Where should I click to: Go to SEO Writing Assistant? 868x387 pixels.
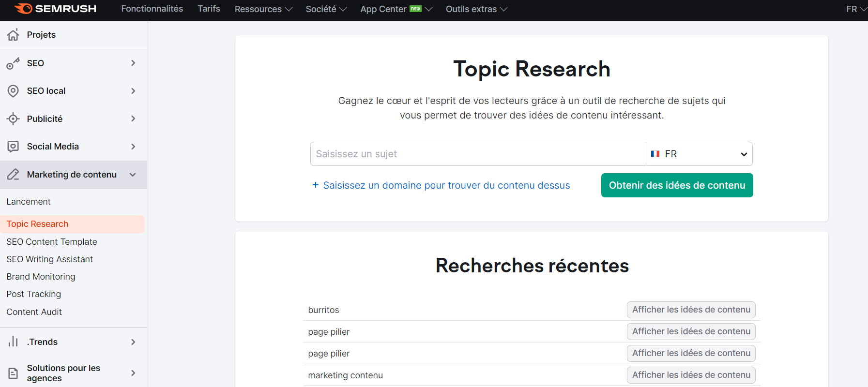coord(49,259)
